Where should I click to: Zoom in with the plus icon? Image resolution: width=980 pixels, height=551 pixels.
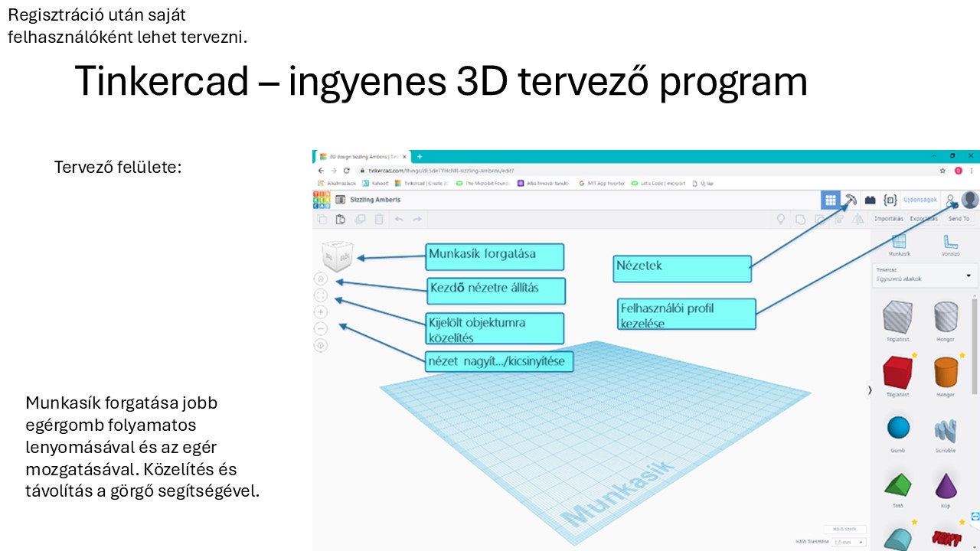321,312
